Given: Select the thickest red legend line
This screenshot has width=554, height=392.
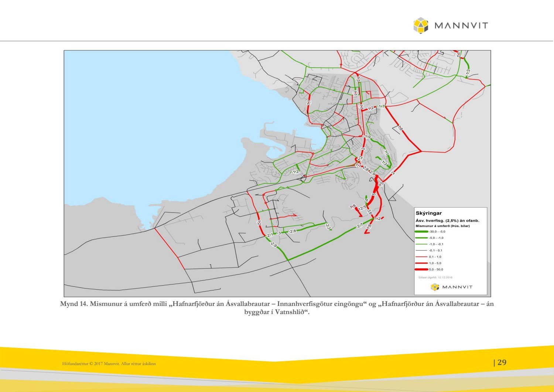Looking at the screenshot, I should point(422,269).
